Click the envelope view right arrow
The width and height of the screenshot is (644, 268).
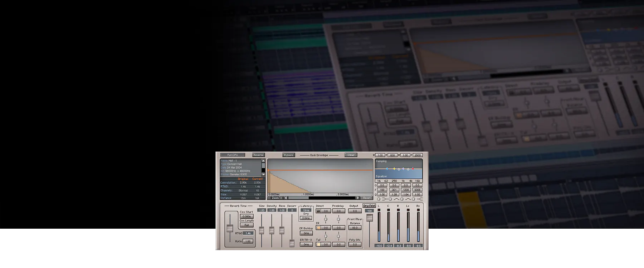coord(358,198)
